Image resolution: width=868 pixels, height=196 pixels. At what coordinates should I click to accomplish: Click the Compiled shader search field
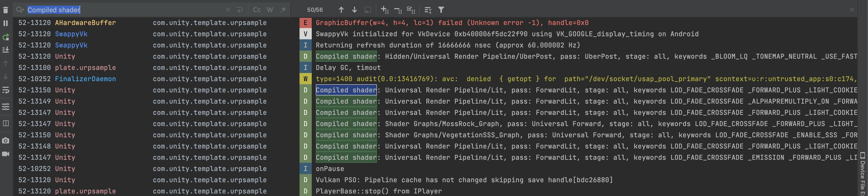125,10
